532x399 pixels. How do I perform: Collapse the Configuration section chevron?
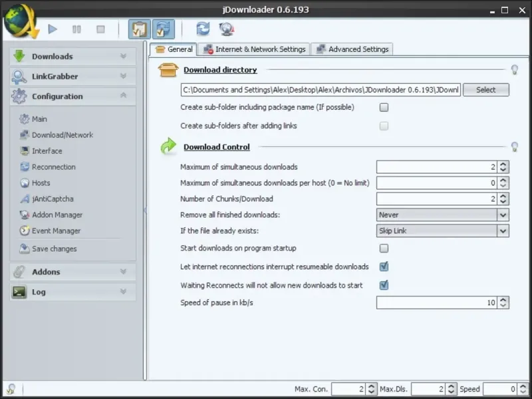pyautogui.click(x=123, y=96)
